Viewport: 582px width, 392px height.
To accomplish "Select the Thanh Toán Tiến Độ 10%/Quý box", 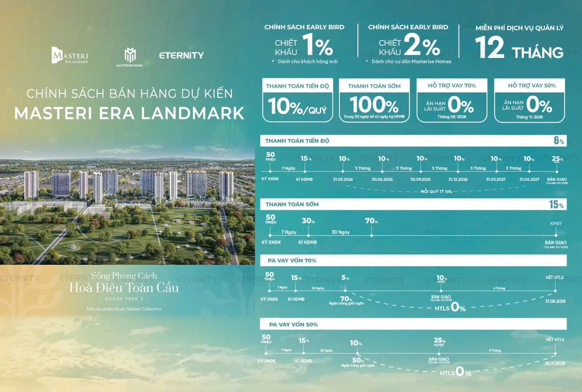I will click(x=297, y=100).
